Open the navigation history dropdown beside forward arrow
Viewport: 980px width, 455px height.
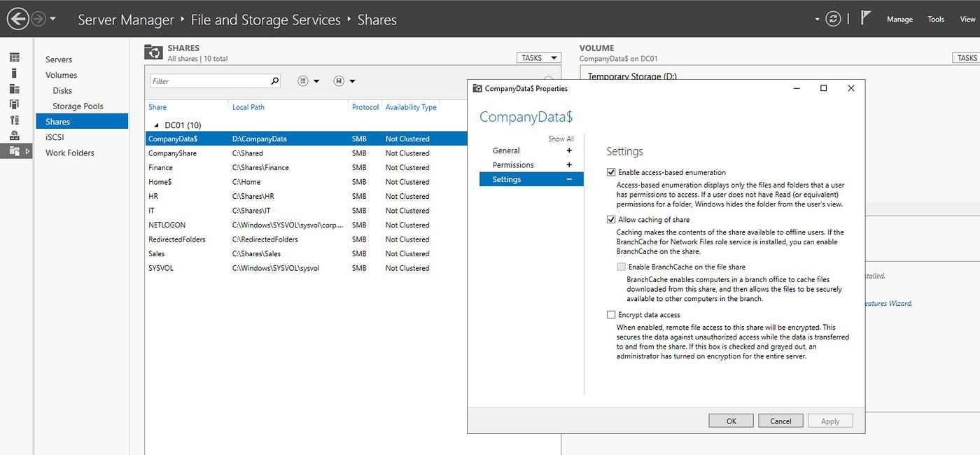click(53, 20)
